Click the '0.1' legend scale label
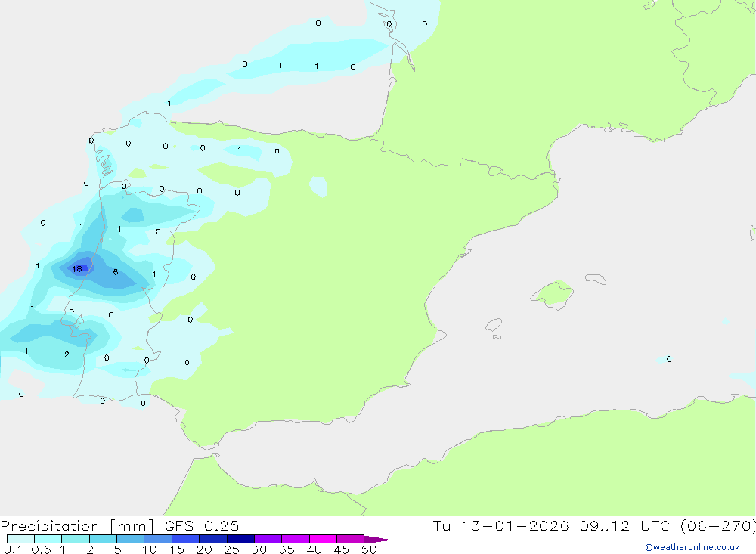This screenshot has height=554, width=756. (x=13, y=549)
